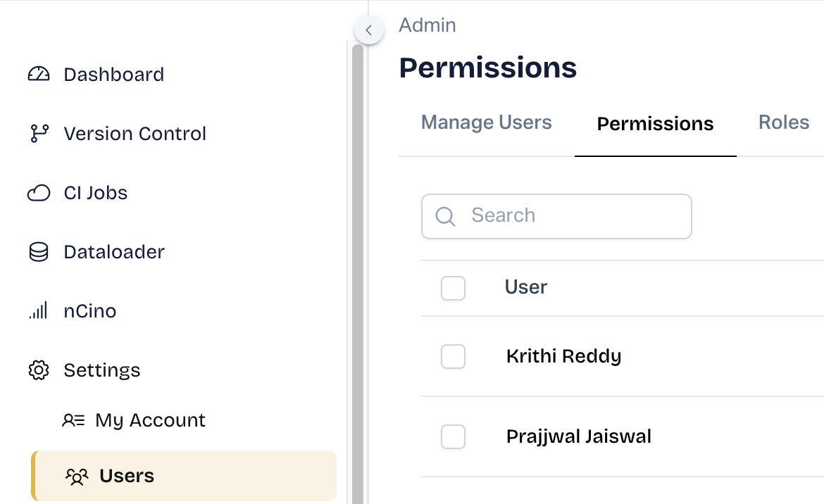Click the My Account profile icon

[x=73, y=421]
